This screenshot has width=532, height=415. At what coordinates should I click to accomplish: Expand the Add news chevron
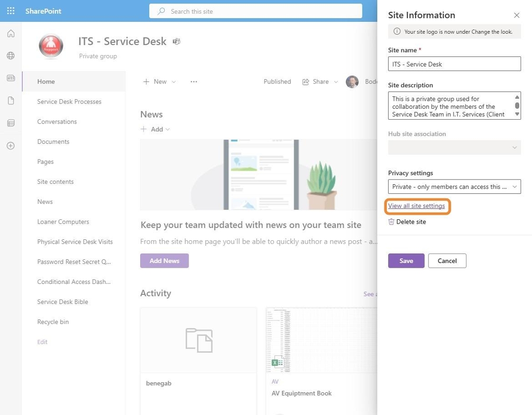(168, 130)
